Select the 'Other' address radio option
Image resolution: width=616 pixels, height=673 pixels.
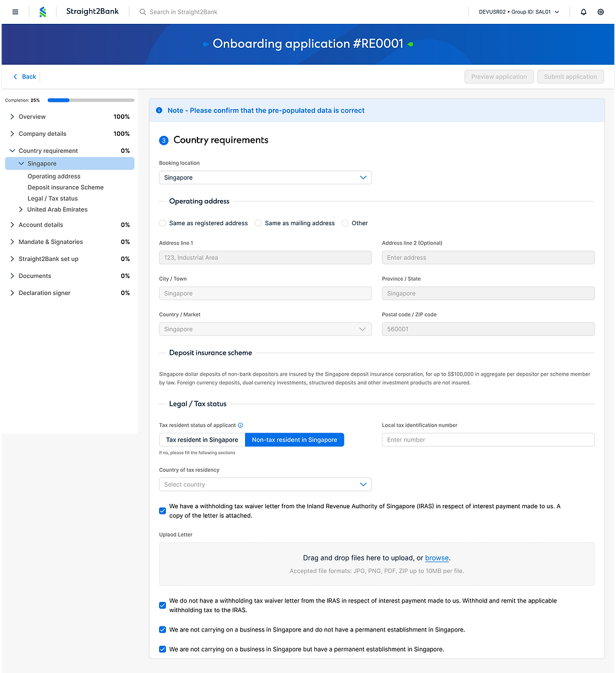tap(345, 223)
